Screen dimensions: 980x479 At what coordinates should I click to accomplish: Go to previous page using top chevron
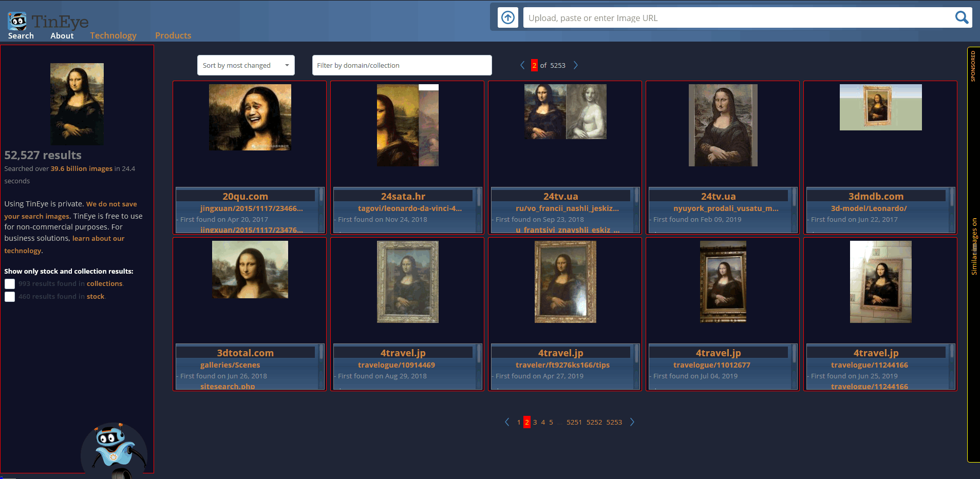pyautogui.click(x=522, y=65)
